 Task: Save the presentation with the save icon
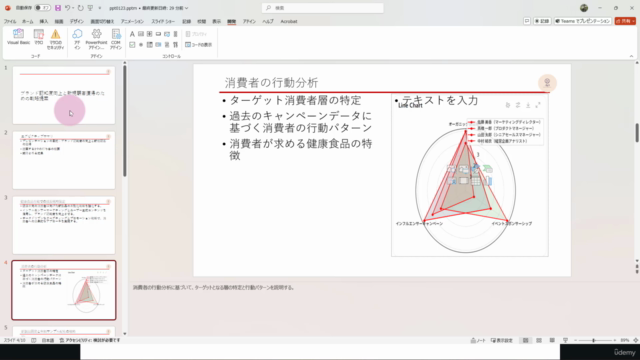[x=58, y=8]
